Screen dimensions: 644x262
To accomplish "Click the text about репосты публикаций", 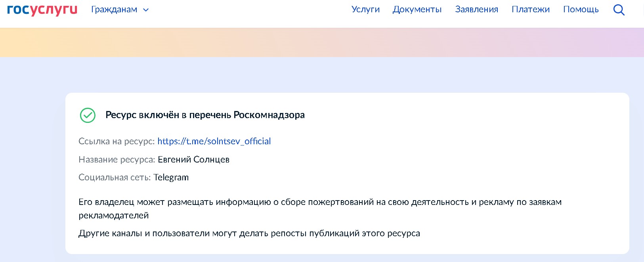I will pos(249,233).
